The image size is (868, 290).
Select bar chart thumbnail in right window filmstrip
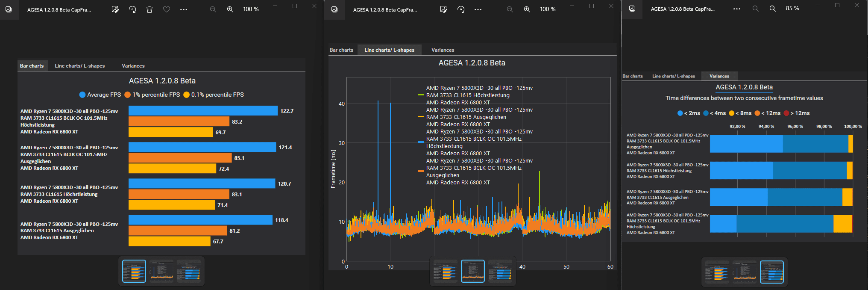pyautogui.click(x=717, y=272)
